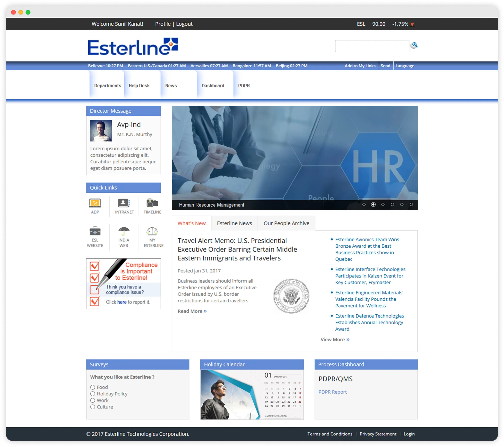
Task: Click the Bellevue 10:27 PM clock
Action: pyautogui.click(x=106, y=66)
